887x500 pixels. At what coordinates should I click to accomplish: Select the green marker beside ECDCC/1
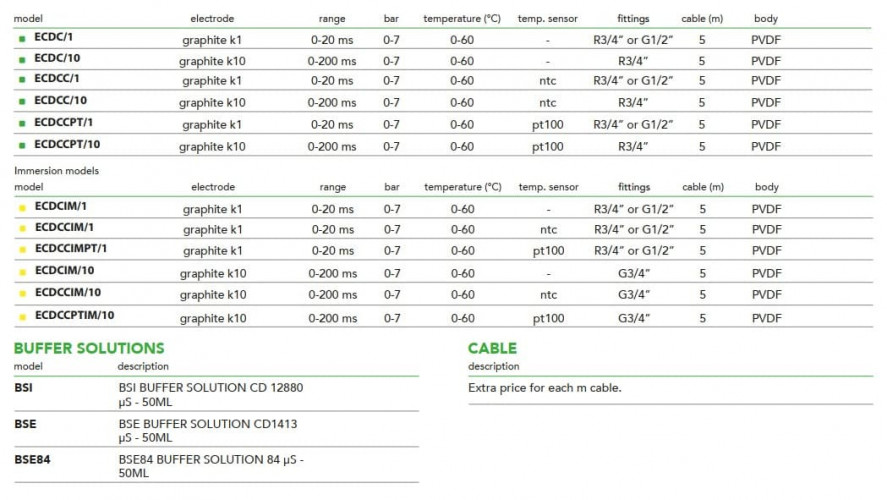[x=22, y=79]
